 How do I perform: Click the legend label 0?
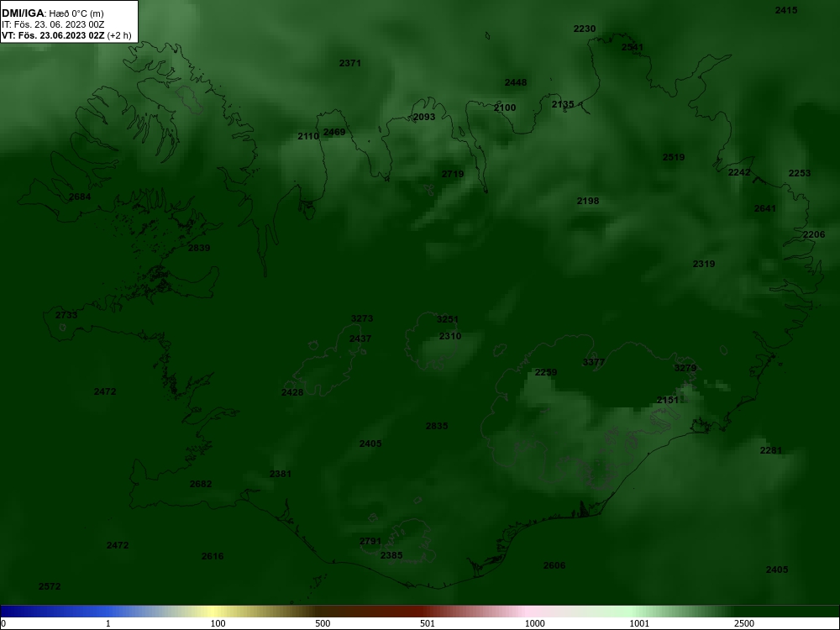[x=3, y=623]
